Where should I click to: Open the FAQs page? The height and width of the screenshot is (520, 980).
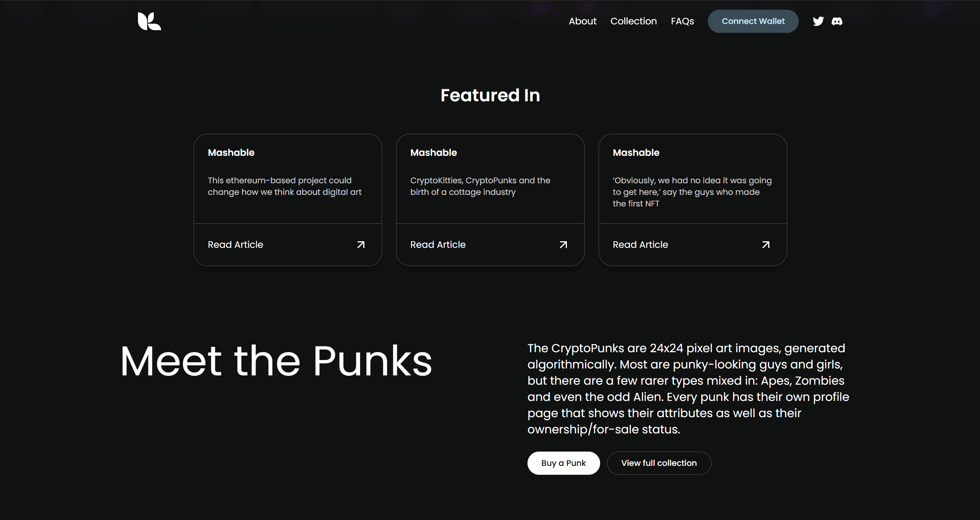[x=682, y=21]
